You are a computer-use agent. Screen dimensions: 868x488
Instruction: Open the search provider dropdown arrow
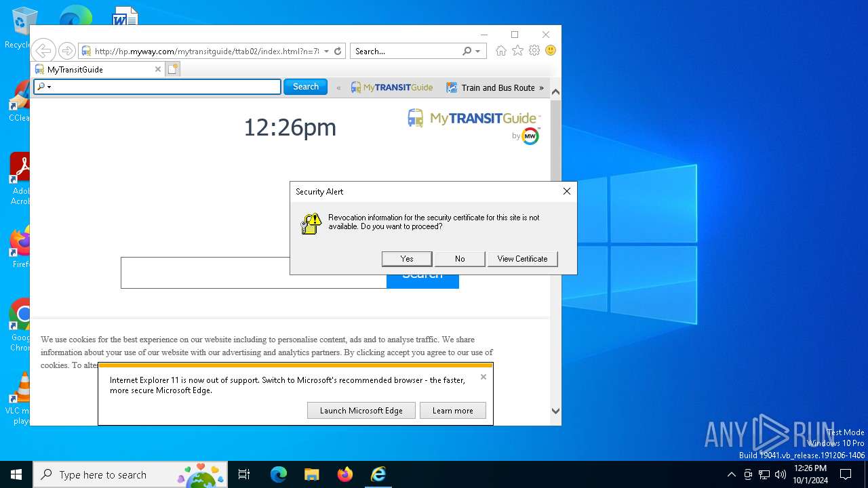tap(477, 51)
